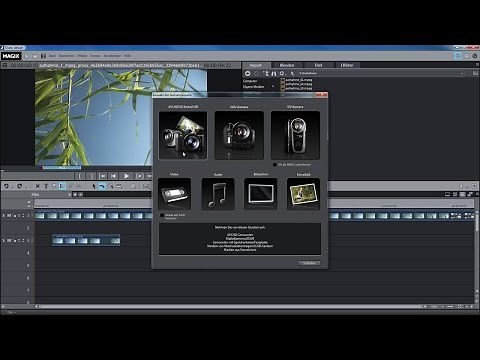Go forward in the media pool browser
Screen dimensions: 480x360
(x=256, y=73)
